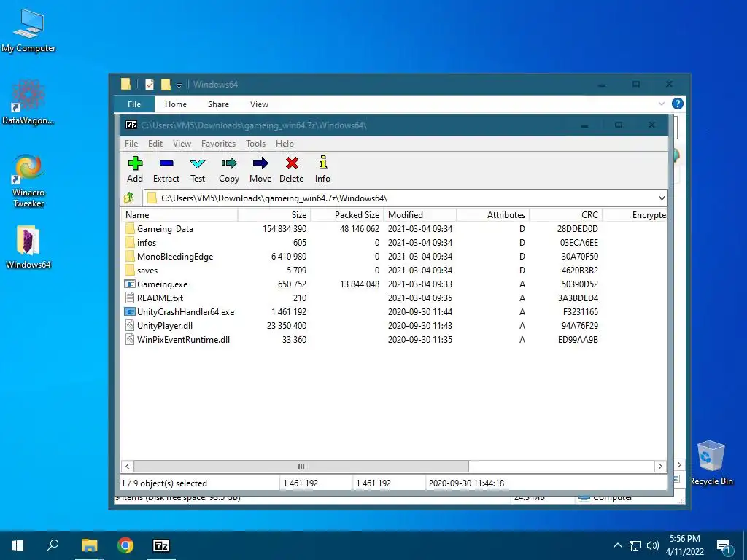
Task: Open the 7-Zip Help menu
Action: 285,144
